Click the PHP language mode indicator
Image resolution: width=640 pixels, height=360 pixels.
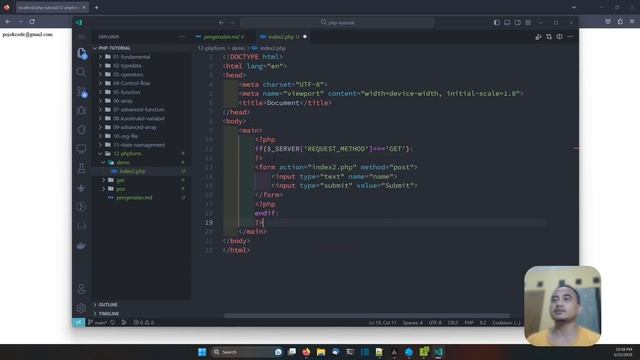(469, 322)
